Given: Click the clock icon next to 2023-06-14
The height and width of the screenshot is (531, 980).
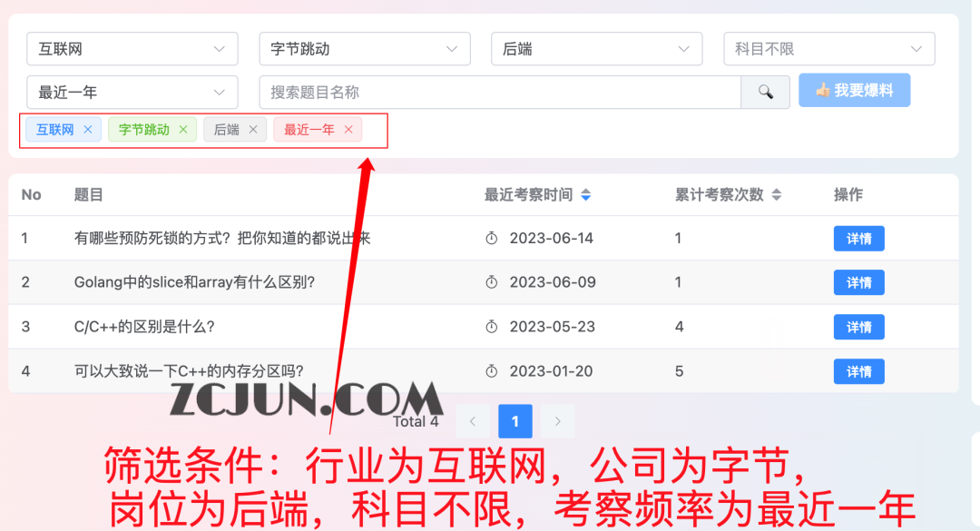Looking at the screenshot, I should tap(491, 238).
